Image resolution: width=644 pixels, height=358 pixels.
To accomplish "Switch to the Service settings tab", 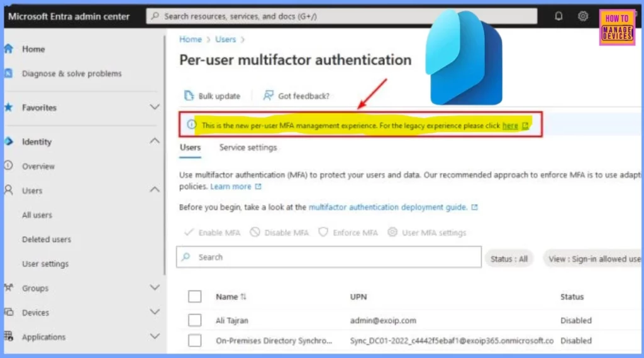I will 248,148.
